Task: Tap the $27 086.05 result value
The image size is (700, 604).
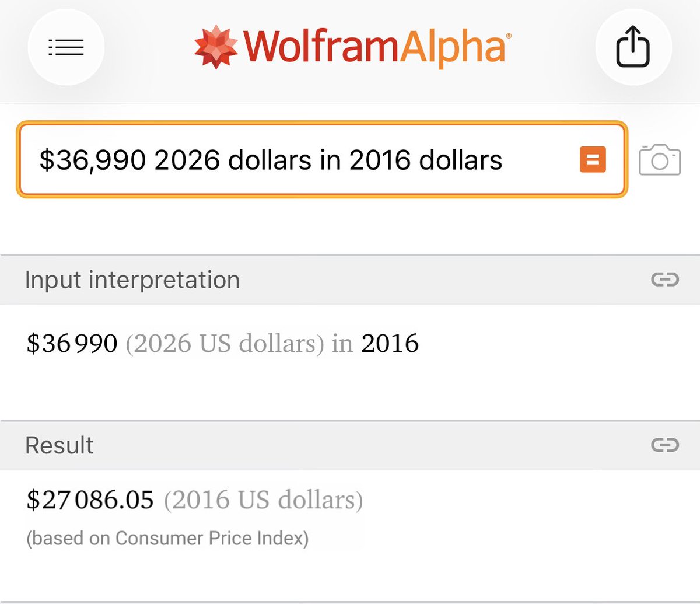Action: [x=90, y=500]
